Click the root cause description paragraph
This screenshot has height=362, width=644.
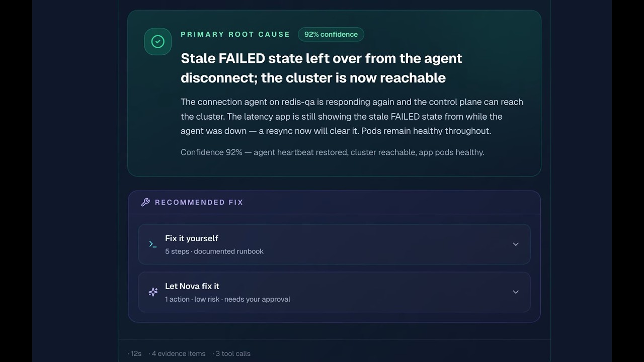(352, 116)
